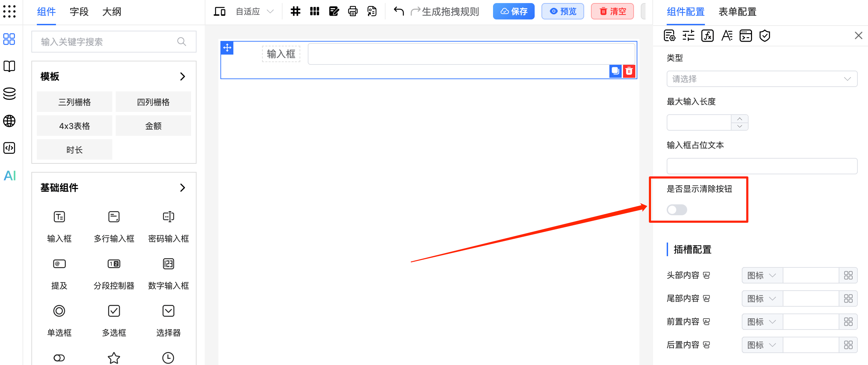Open the globe icon in left sidebar
This screenshot has width=868, height=365.
click(x=10, y=121)
